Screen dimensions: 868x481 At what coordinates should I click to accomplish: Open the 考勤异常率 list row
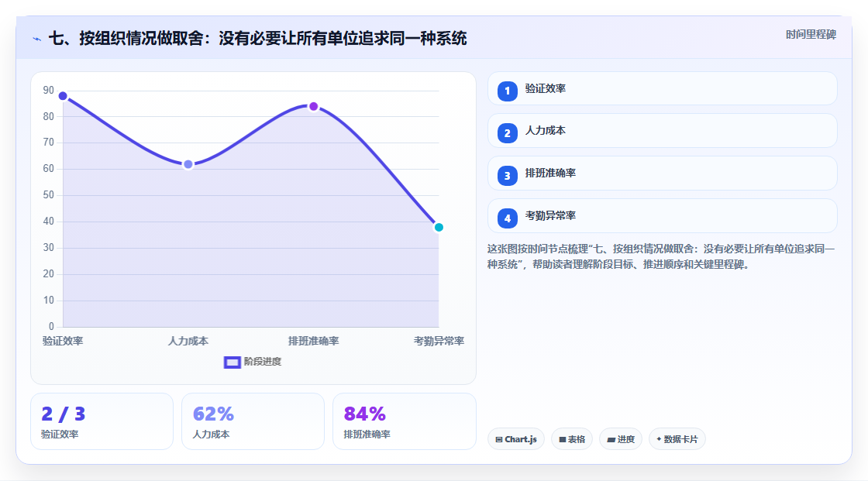662,216
